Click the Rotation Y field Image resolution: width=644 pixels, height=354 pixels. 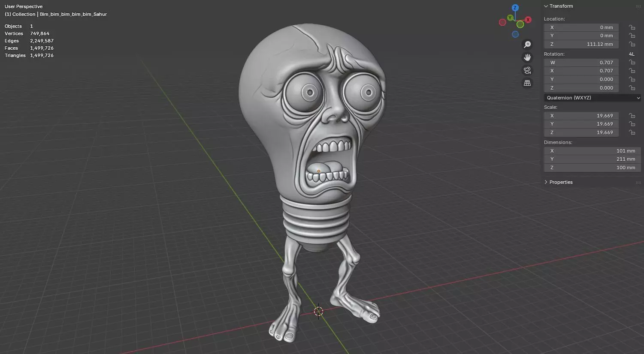click(581, 79)
